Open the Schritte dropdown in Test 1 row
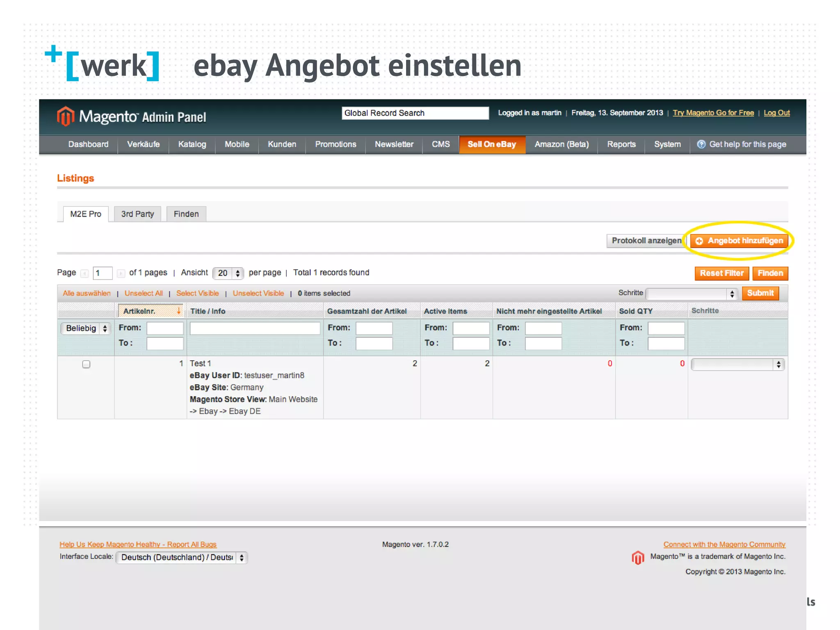 tap(738, 364)
